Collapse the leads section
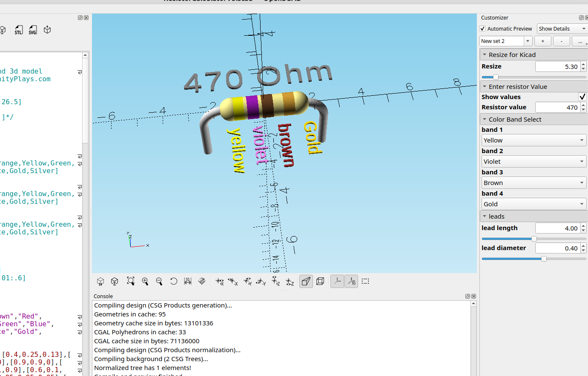 pos(534,216)
